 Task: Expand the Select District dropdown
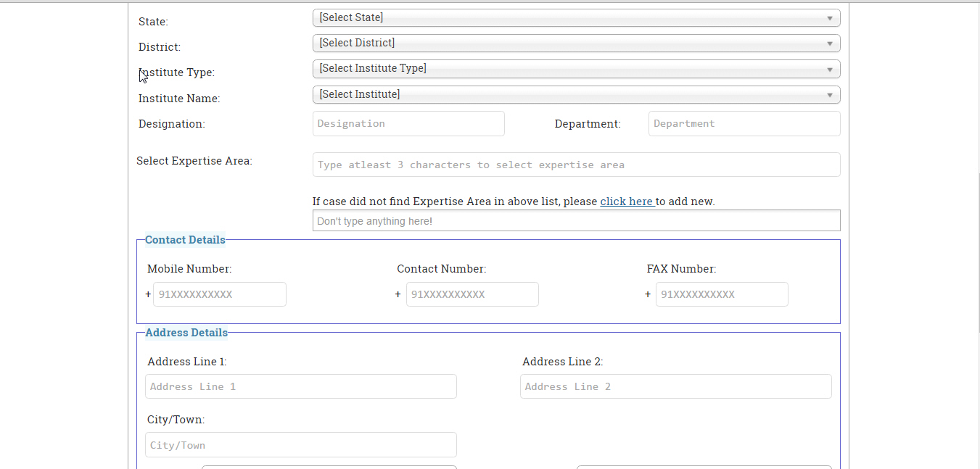point(576,43)
